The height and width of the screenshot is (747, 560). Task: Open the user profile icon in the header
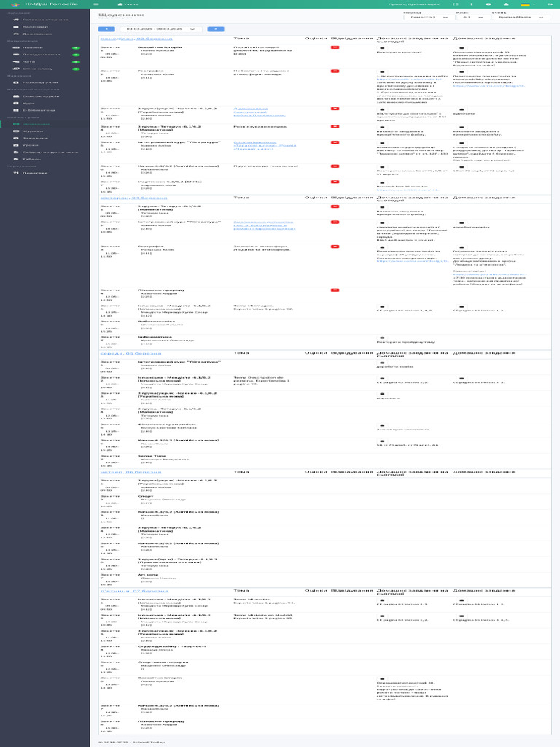[506, 4]
